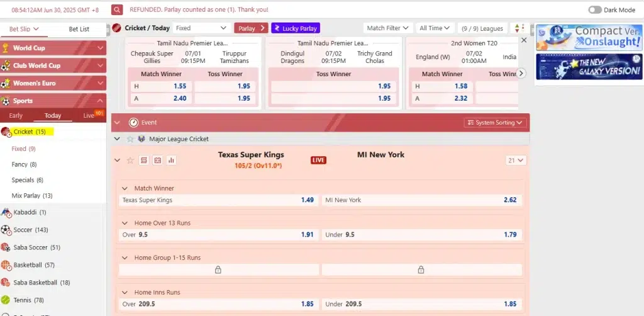Select England (W) H odds 1.58

point(441,86)
